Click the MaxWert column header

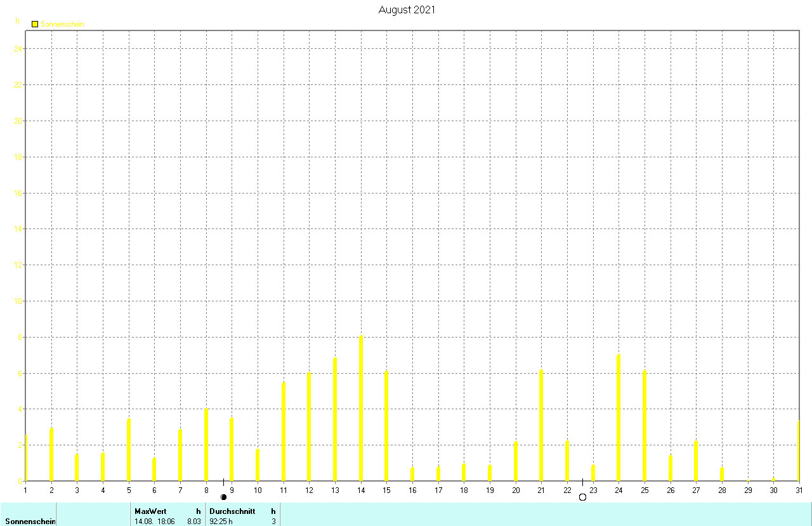coord(150,511)
